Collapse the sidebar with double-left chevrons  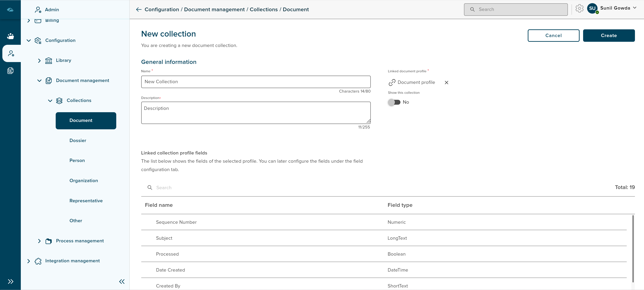click(122, 281)
